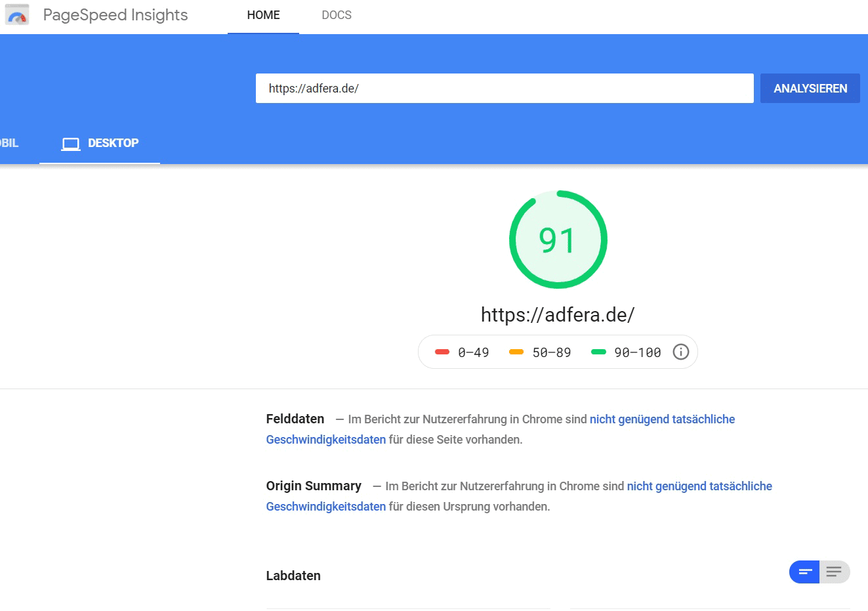868x611 pixels.
Task: Click the performance score gauge 91
Action: tap(558, 240)
